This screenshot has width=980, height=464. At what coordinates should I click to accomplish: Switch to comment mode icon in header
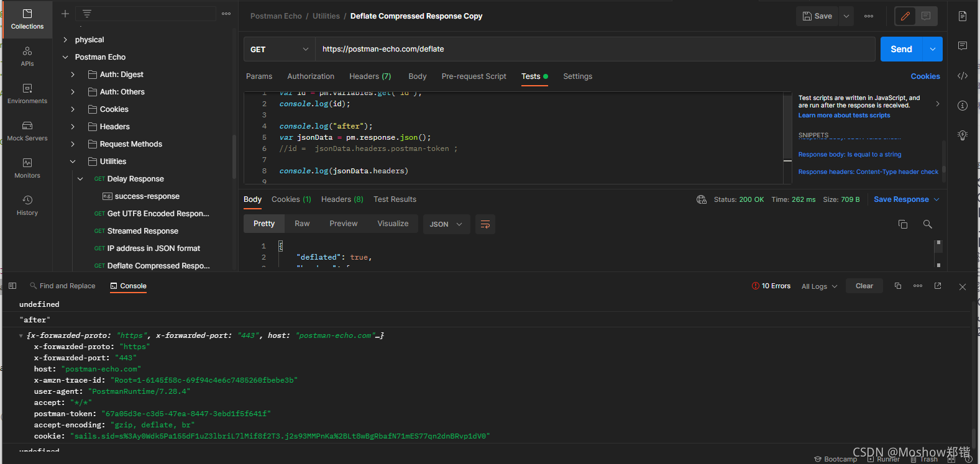[x=926, y=16]
